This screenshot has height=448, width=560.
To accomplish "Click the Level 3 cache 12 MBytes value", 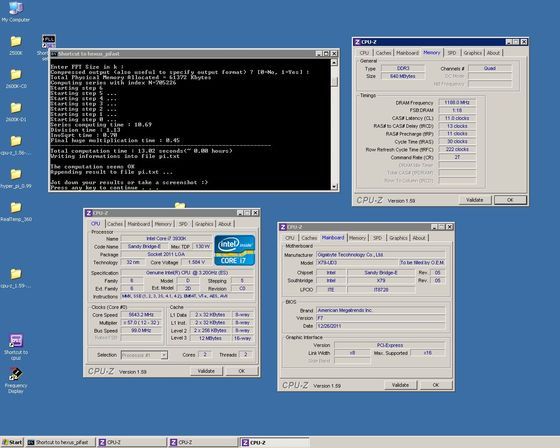I will click(x=210, y=338).
